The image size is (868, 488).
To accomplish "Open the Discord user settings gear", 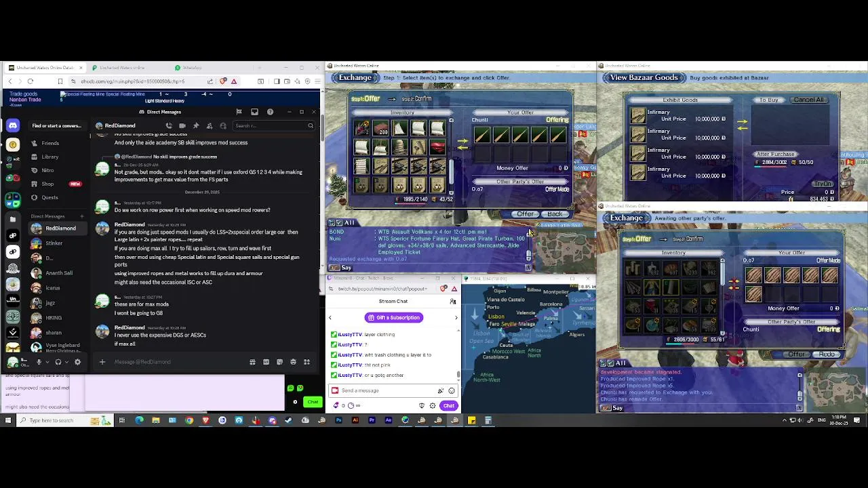I will pyautogui.click(x=77, y=361).
